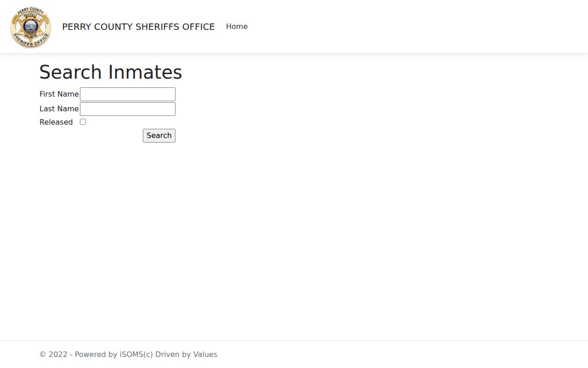Screen dimensions: 588x368
Task: Click the Perry County Sheriff's badge logo
Action: coord(31,27)
